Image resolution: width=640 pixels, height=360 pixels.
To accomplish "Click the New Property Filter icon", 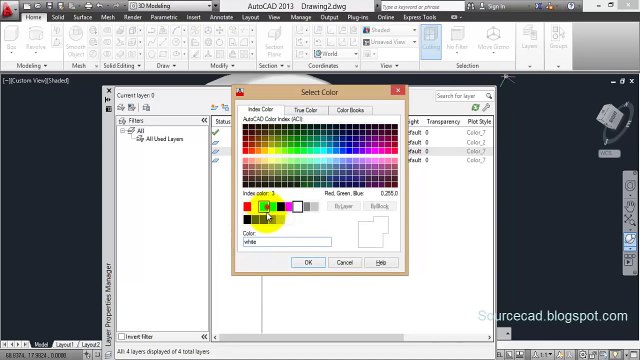I will (121, 108).
